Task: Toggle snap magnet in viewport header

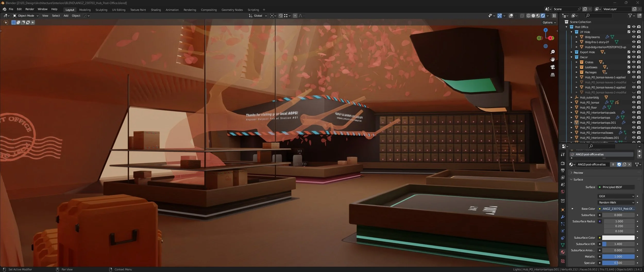Action: (281, 16)
